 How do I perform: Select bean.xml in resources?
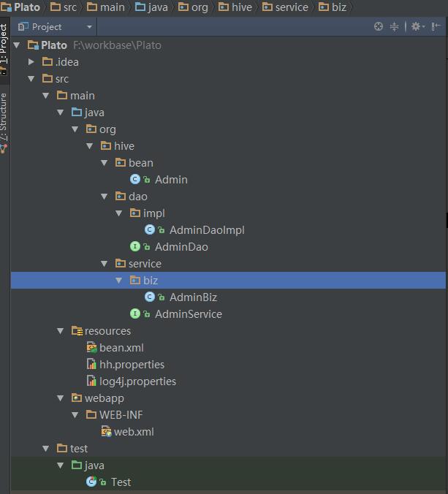coord(121,348)
